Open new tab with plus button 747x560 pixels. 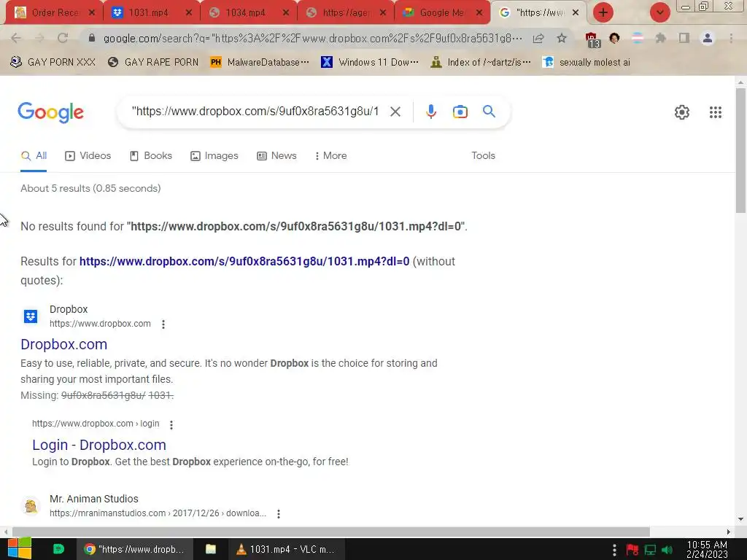[x=603, y=12]
